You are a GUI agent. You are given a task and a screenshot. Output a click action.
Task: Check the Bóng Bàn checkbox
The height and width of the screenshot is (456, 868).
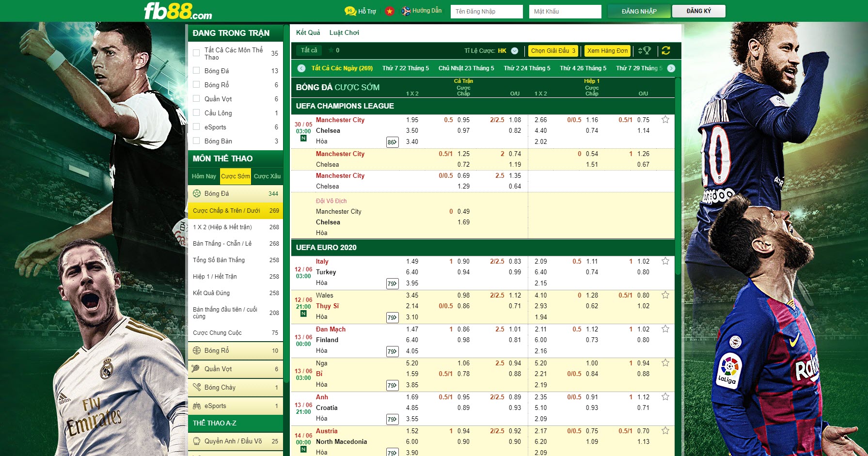(x=196, y=141)
